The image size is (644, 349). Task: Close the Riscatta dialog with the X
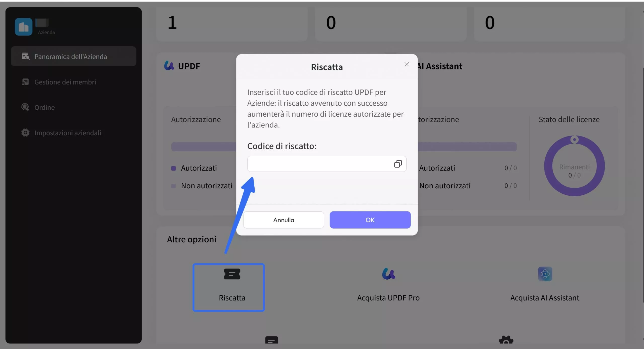[407, 64]
